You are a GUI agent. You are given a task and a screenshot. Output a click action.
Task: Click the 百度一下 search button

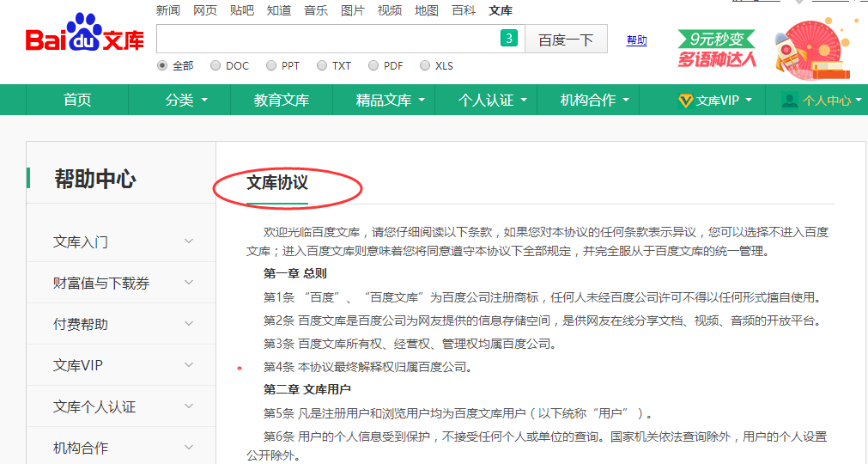click(x=566, y=39)
